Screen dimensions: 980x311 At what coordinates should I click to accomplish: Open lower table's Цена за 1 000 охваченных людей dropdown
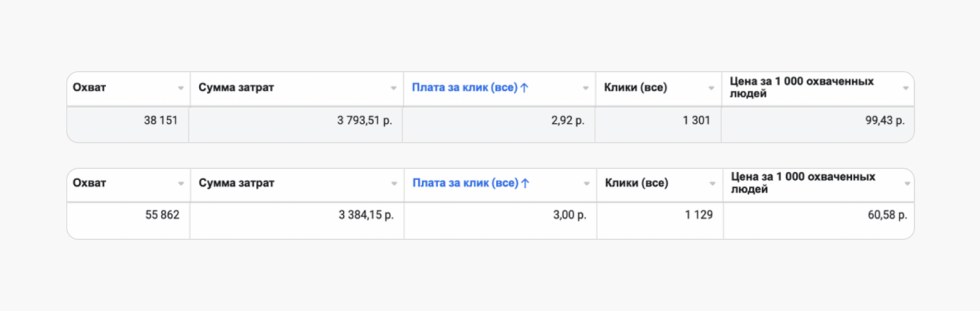[x=906, y=184]
